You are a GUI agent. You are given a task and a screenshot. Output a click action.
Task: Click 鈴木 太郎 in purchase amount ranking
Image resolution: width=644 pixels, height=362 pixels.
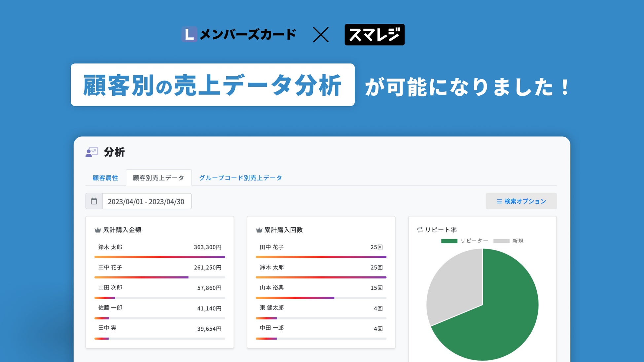click(x=110, y=247)
